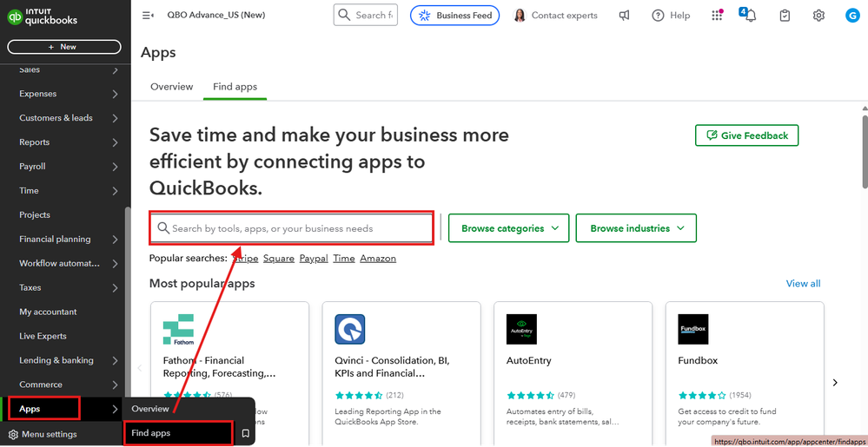This screenshot has height=447, width=868.
Task: Select Overview in the Apps flyout menu
Action: pos(150,409)
